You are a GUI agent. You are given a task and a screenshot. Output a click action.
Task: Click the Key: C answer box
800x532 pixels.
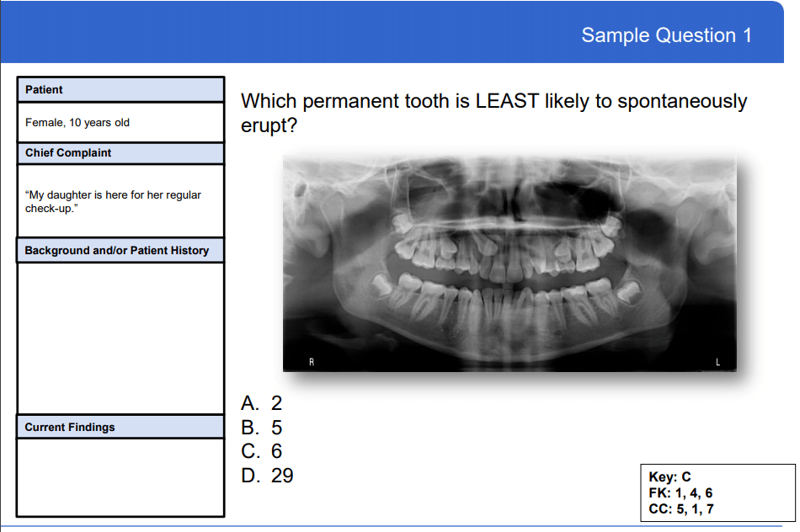tap(670, 476)
